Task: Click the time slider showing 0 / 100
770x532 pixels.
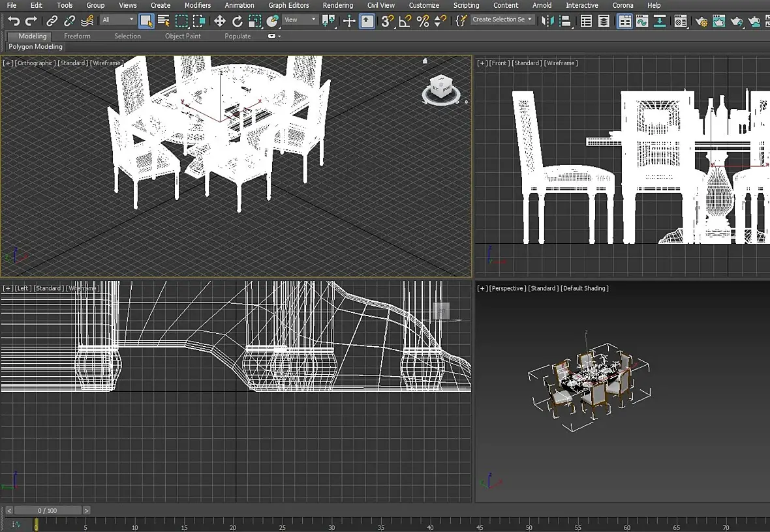Action: click(x=48, y=510)
